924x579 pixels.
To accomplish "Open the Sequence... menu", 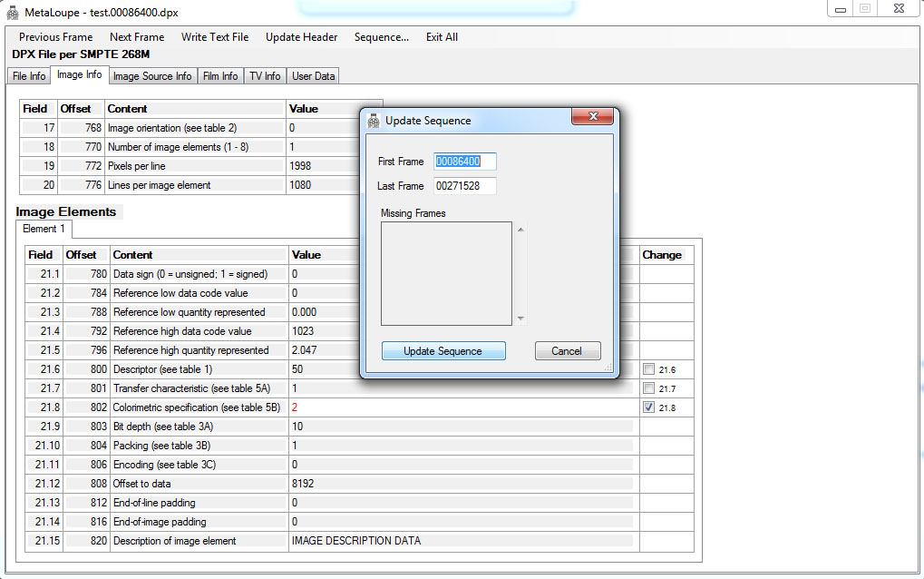I will click(x=381, y=37).
